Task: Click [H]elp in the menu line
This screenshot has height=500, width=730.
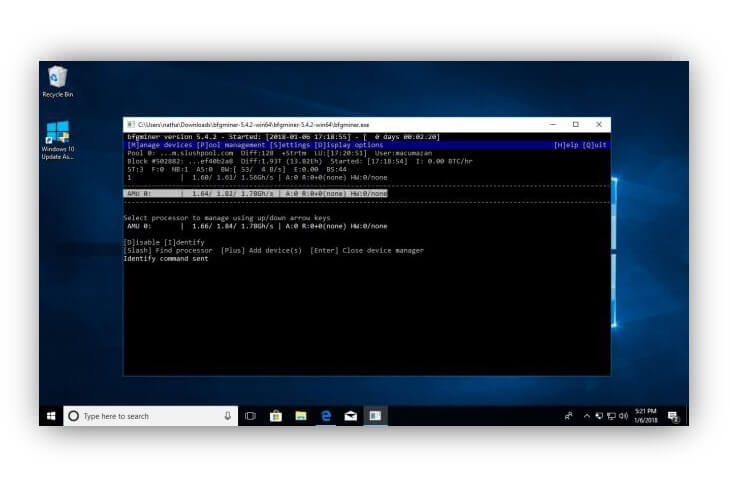Action: pos(566,145)
